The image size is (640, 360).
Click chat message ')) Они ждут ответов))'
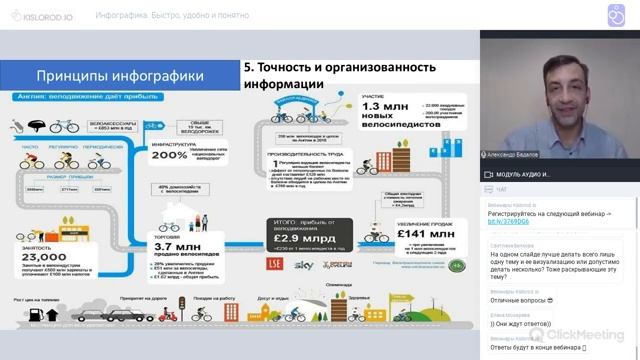(x=520, y=324)
